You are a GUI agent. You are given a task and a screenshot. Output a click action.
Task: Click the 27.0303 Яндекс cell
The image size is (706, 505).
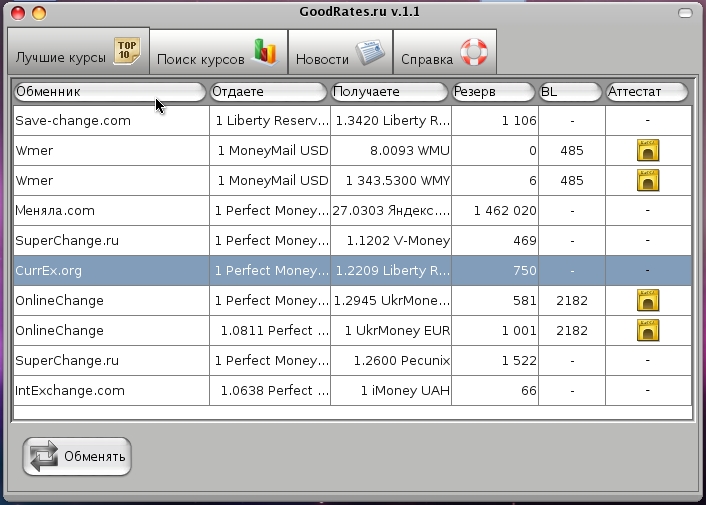pyautogui.click(x=391, y=211)
